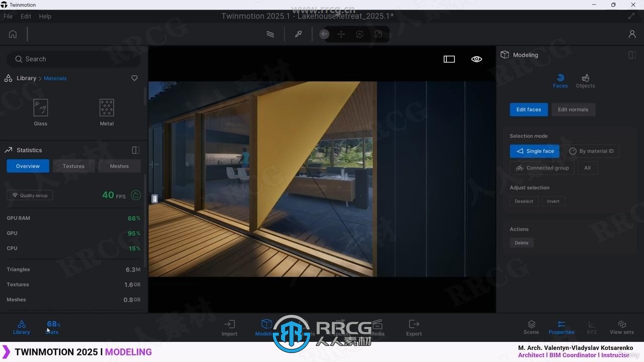This screenshot has height=362, width=644.
Task: Navigate to Library in the breadcrumb
Action: click(26, 78)
